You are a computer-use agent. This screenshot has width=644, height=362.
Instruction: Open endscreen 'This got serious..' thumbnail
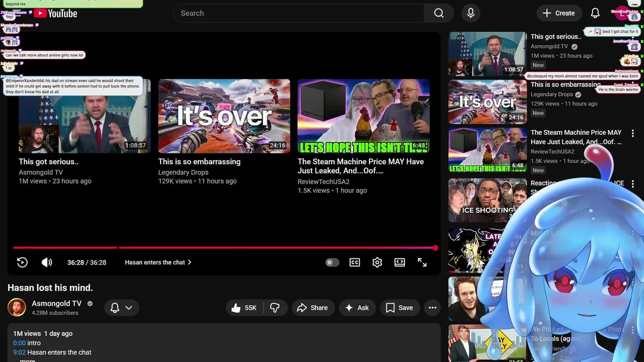(85, 116)
